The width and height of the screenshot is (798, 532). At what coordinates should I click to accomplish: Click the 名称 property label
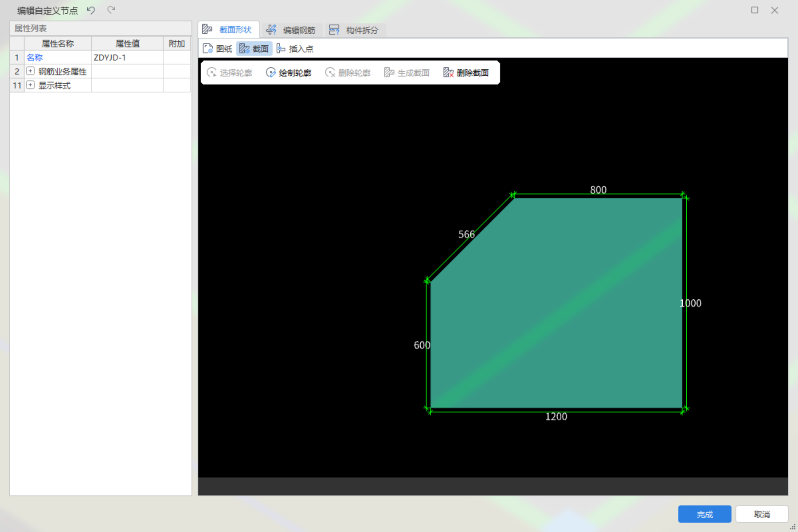(x=35, y=58)
